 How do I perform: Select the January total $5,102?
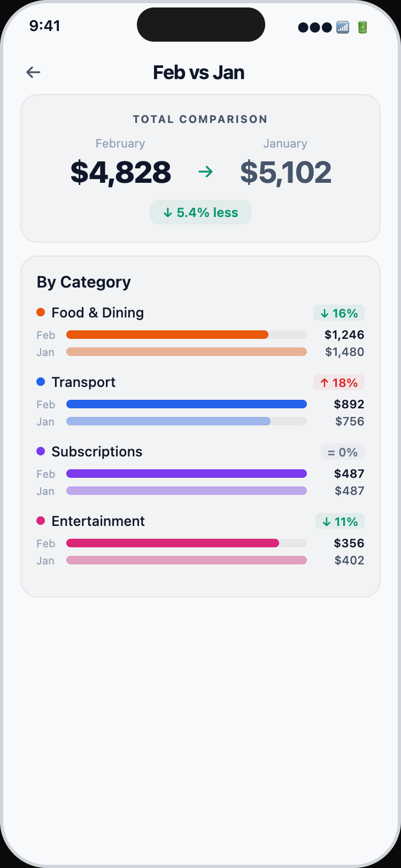(286, 172)
